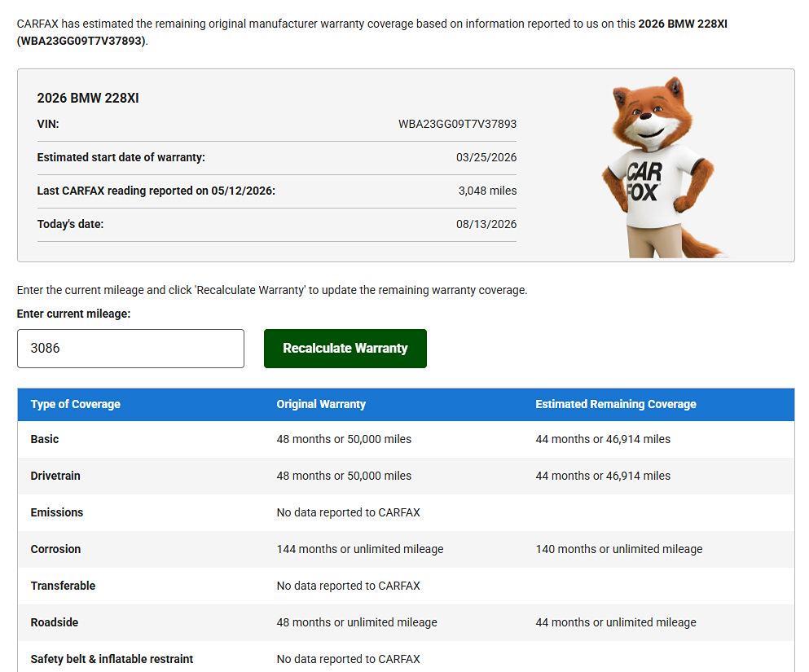The width and height of the screenshot is (809, 672).
Task: Click the Roadside coverage row label
Action: click(54, 622)
